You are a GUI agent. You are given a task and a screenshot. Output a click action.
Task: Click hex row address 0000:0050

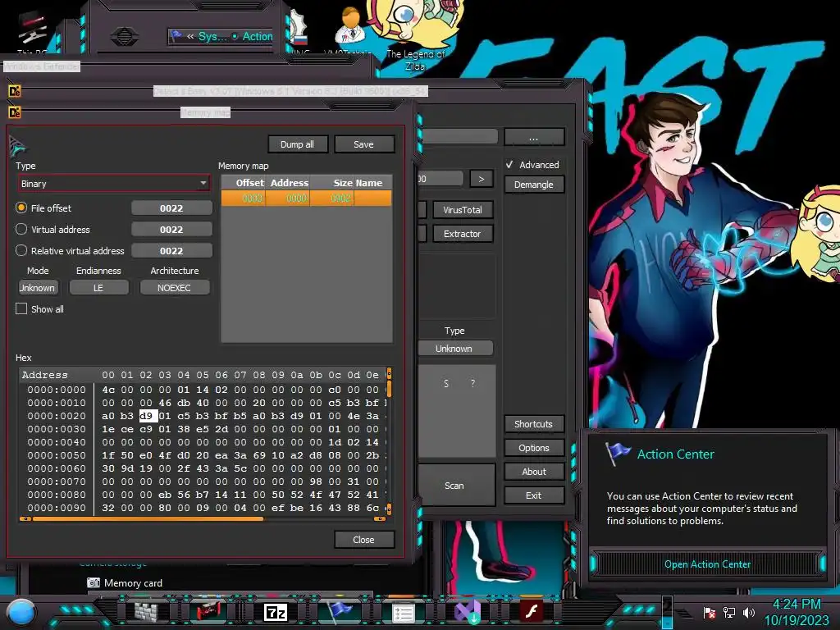[x=57, y=455]
